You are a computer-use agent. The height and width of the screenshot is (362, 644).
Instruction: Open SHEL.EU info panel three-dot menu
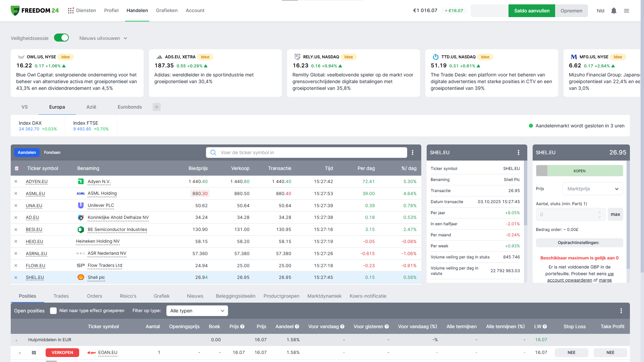click(519, 153)
